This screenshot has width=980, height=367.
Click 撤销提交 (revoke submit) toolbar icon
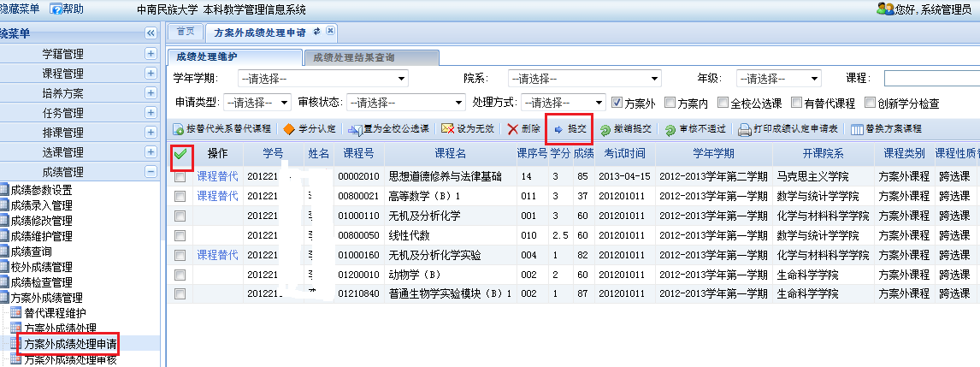click(605, 130)
